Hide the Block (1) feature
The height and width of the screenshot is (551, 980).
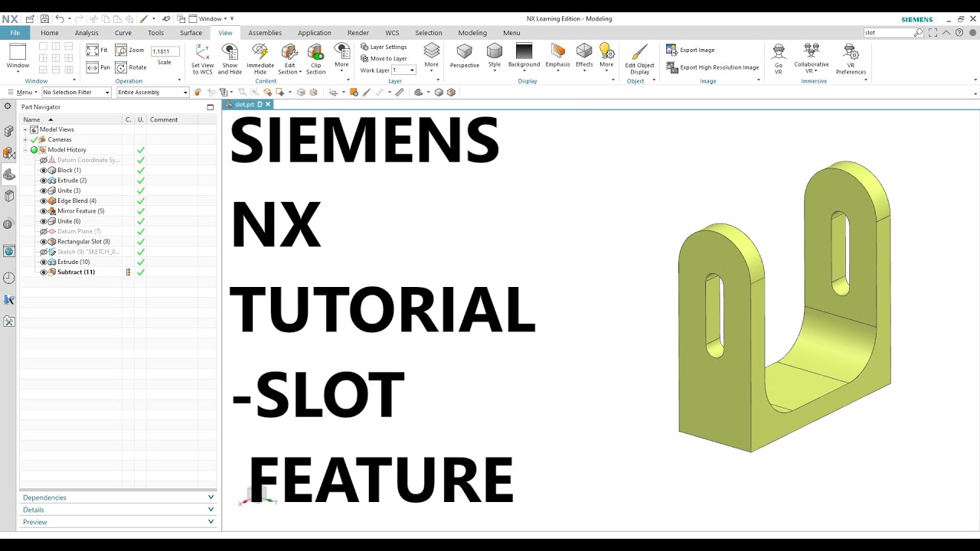point(43,170)
